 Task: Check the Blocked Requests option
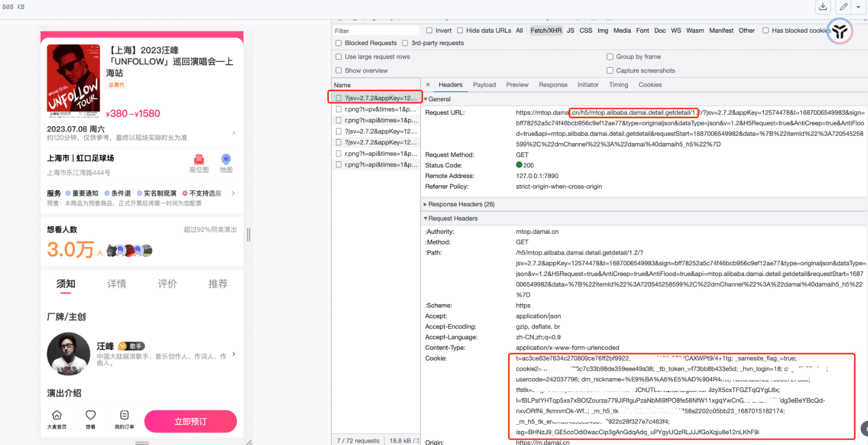pyautogui.click(x=339, y=43)
